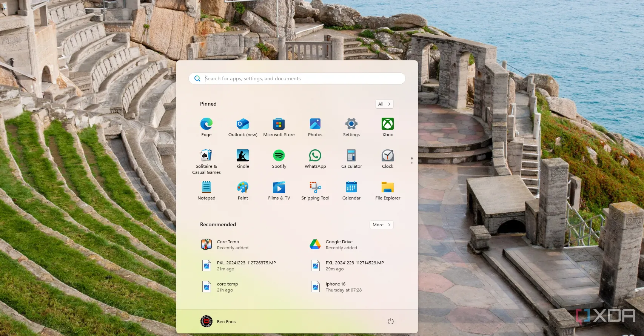Viewport: 644px width, 336px height.
Task: Launch the Kindle app
Action: pos(243,159)
